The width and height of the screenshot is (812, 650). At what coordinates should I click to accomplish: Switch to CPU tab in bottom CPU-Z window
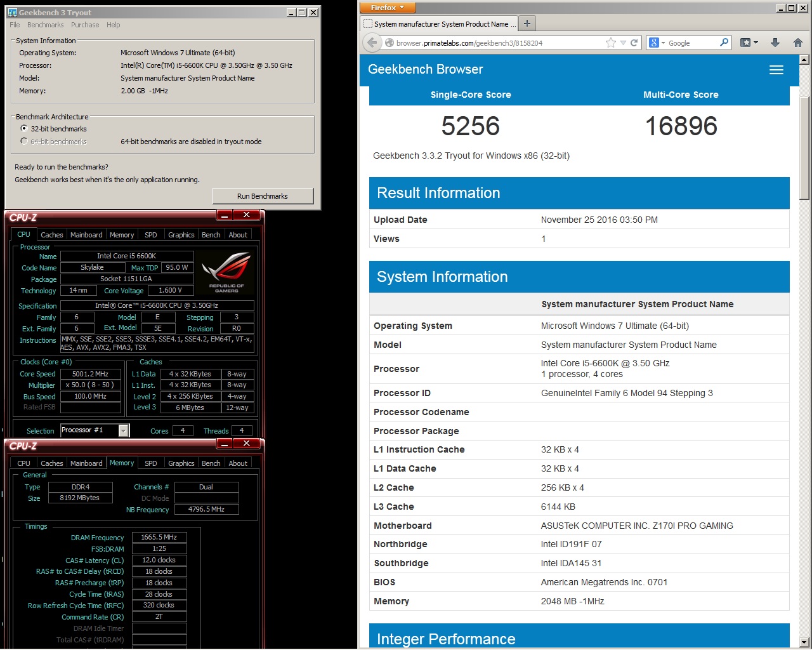pos(23,463)
